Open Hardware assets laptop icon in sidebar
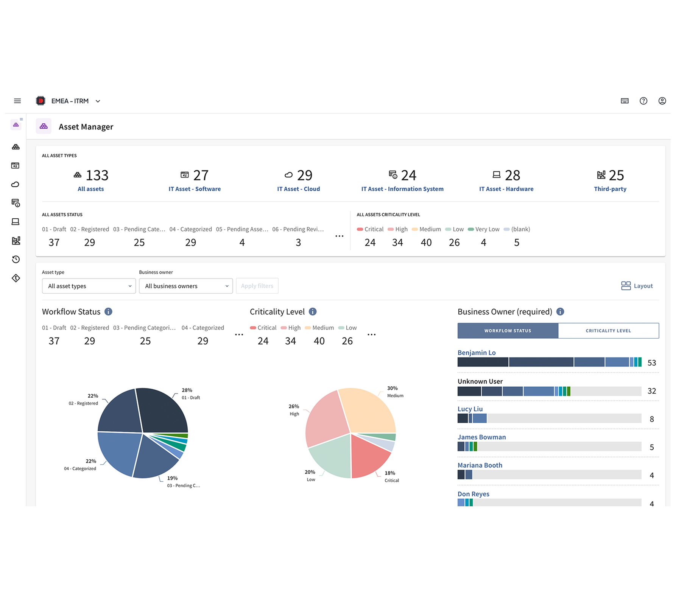Screen dimensions: 676x616 16,222
